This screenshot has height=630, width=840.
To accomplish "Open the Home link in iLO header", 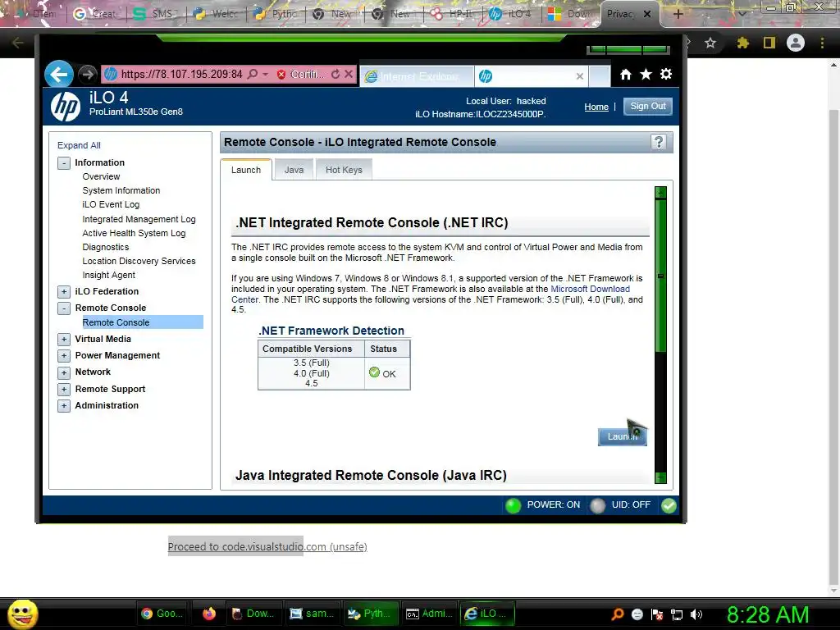I will pyautogui.click(x=596, y=107).
